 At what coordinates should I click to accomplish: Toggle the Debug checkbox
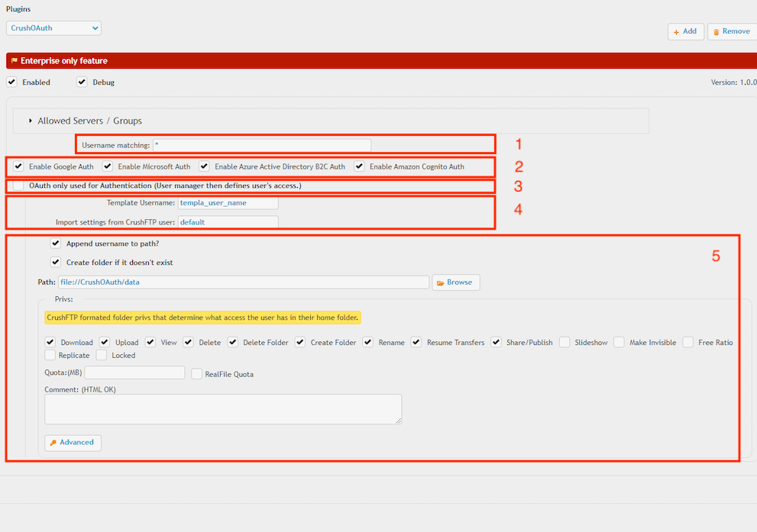(82, 82)
